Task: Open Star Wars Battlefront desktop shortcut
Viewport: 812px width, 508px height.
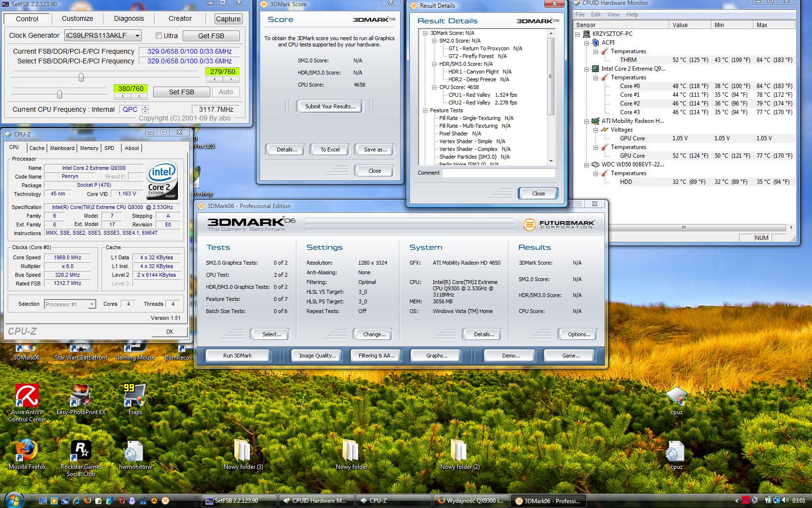Action: 81,352
